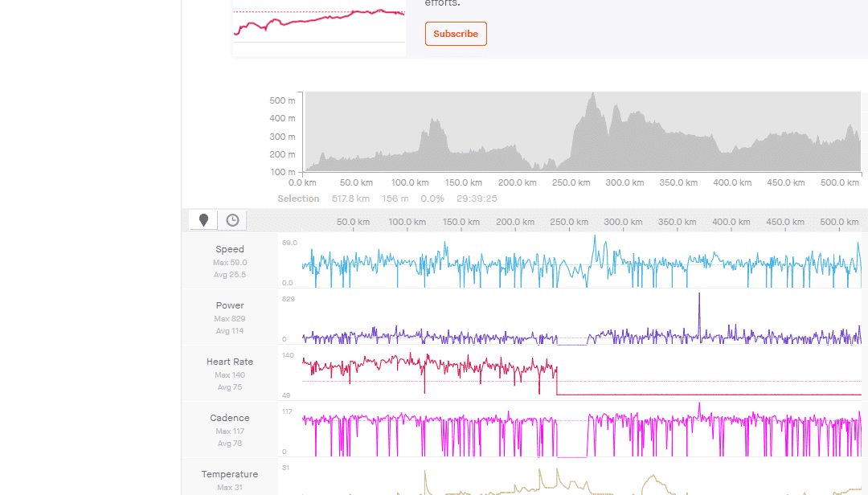Select the Power stream label
This screenshot has width=868, height=495.
point(229,305)
